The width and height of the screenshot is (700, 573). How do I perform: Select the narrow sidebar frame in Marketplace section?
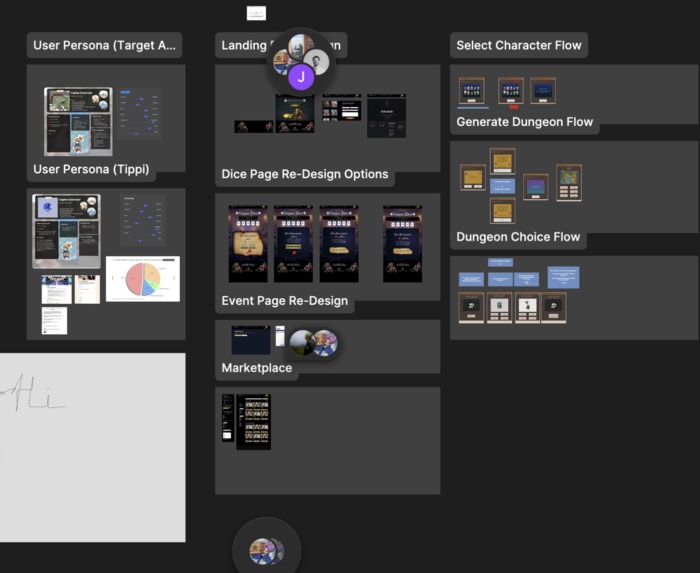pos(228,418)
